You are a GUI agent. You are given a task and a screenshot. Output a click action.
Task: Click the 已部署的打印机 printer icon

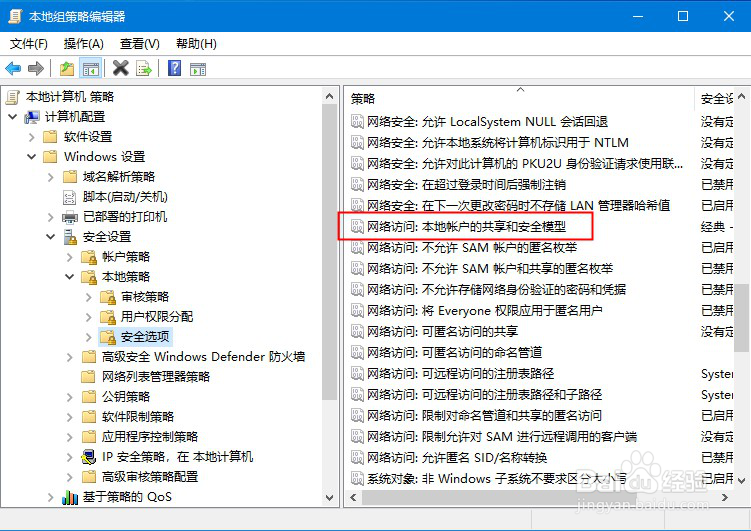click(x=70, y=217)
